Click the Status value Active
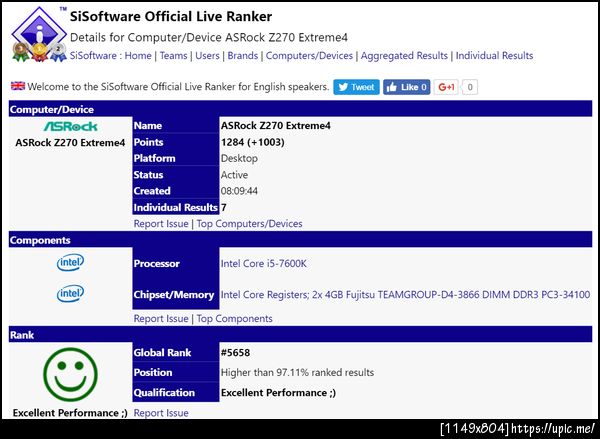 click(x=234, y=175)
